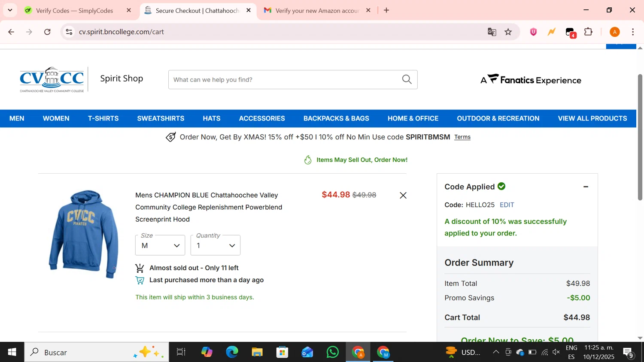
Task: Open File Explorer from the taskbar
Action: click(x=257, y=352)
